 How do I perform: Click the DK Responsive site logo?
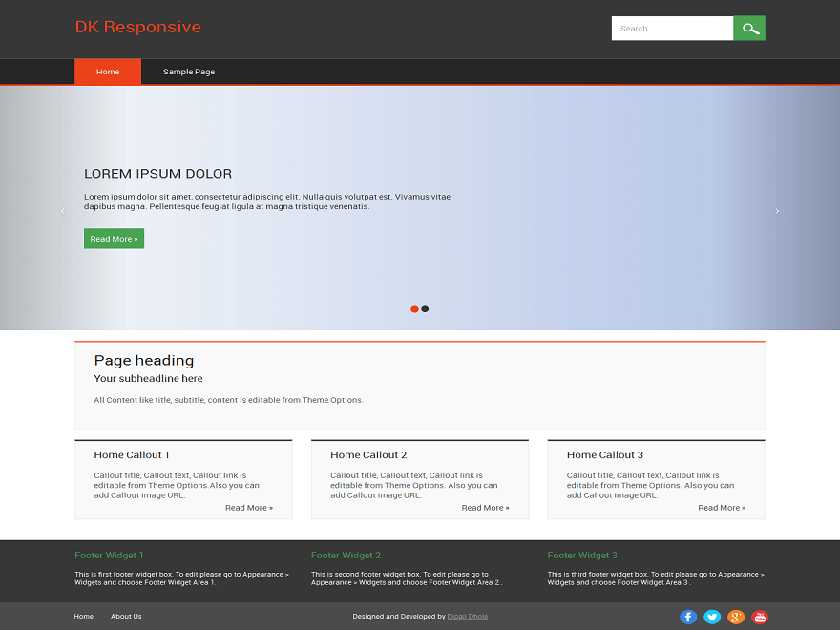pos(138,27)
